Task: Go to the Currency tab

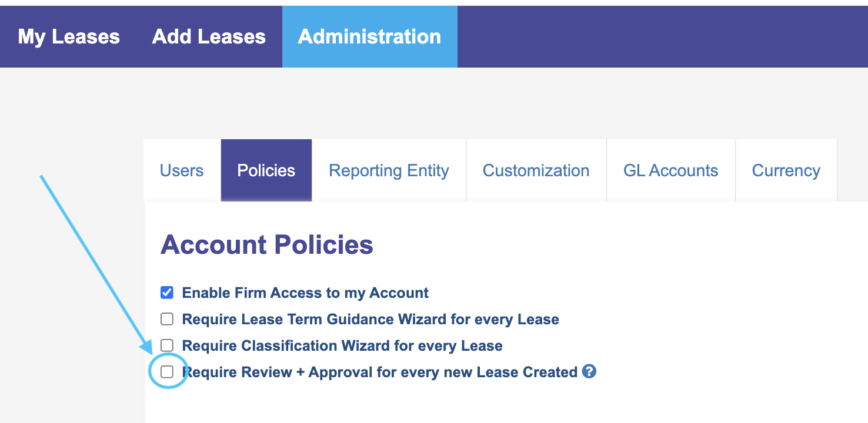Action: [x=786, y=170]
